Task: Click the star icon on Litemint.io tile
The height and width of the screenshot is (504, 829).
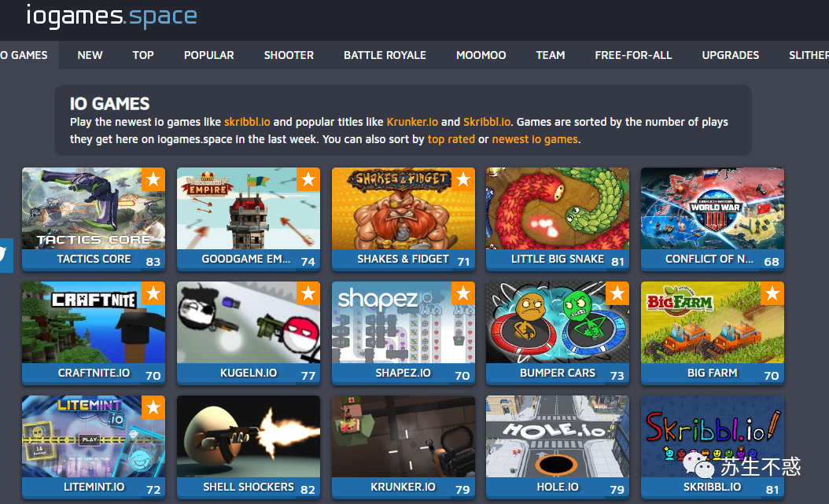Action: click(x=153, y=407)
